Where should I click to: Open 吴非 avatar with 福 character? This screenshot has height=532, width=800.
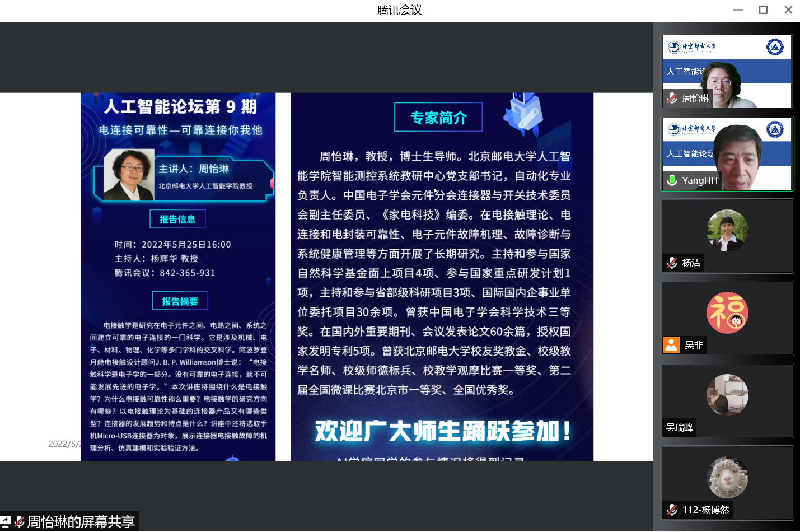727,312
